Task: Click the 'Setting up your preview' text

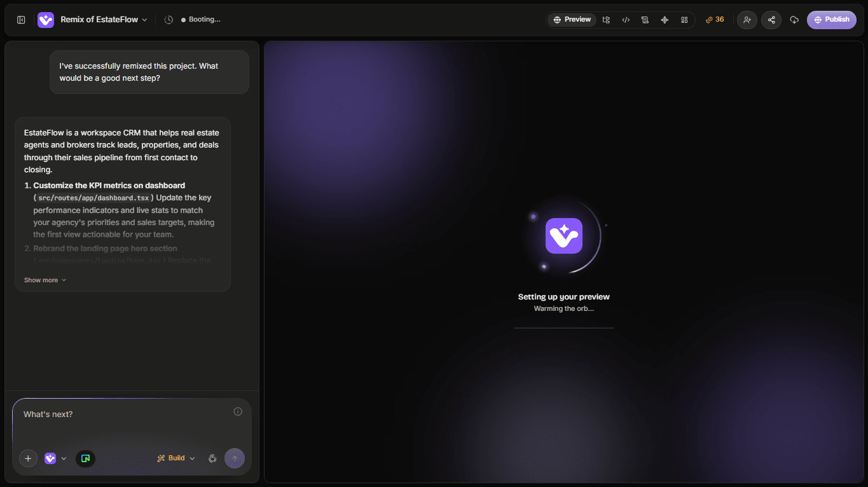Action: [564, 297]
